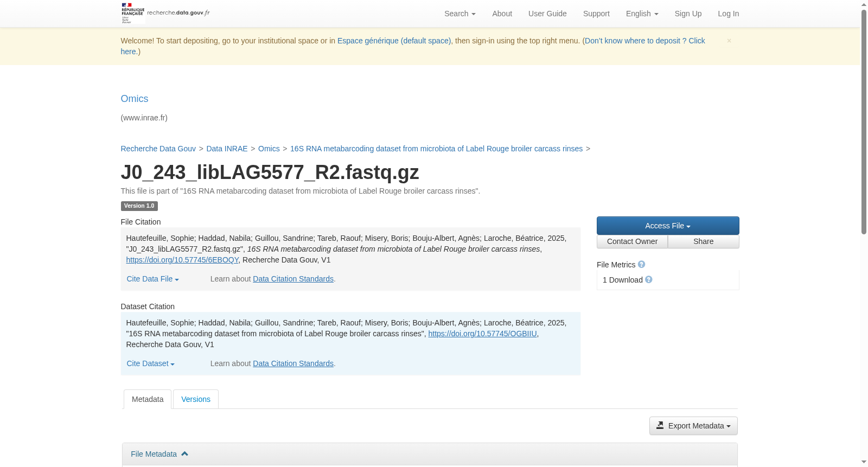Screen dimensions: 868x467
Task: Open Data Citation Standards under File Citation
Action: [293, 279]
